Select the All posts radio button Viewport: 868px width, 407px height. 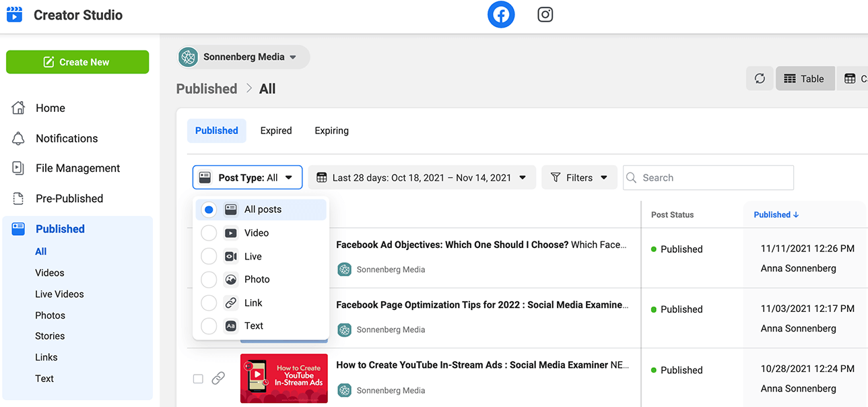click(209, 210)
